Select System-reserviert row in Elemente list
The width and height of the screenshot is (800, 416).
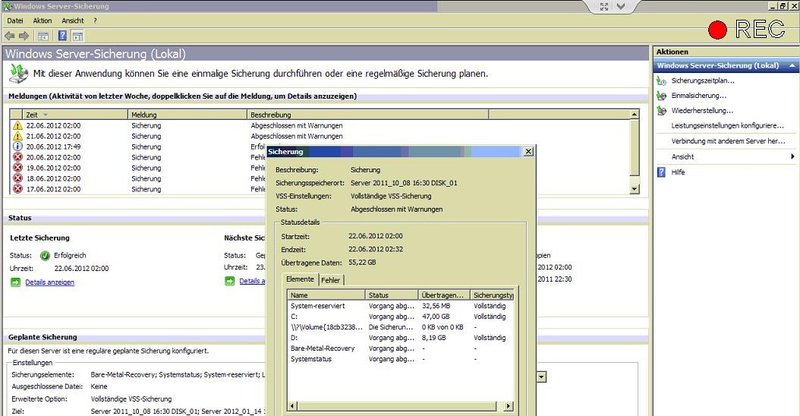(x=401, y=306)
